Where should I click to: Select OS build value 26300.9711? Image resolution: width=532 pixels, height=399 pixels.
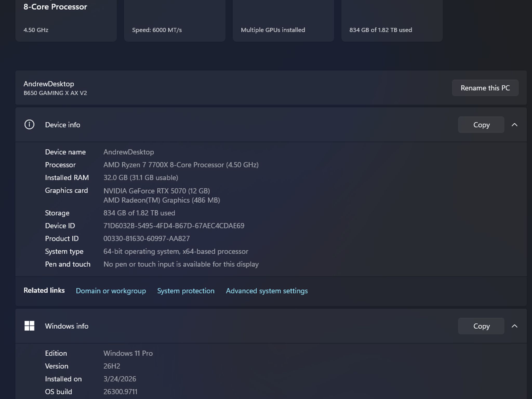(120, 391)
